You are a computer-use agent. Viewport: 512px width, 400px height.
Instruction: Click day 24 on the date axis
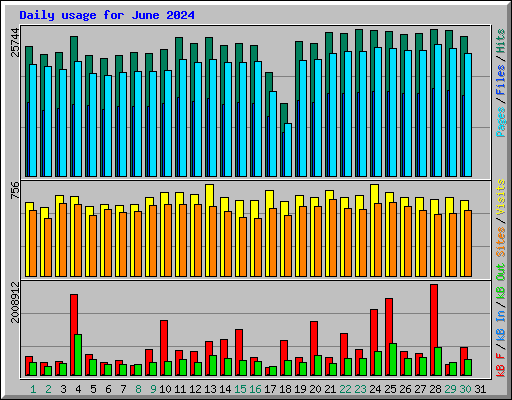(375, 389)
